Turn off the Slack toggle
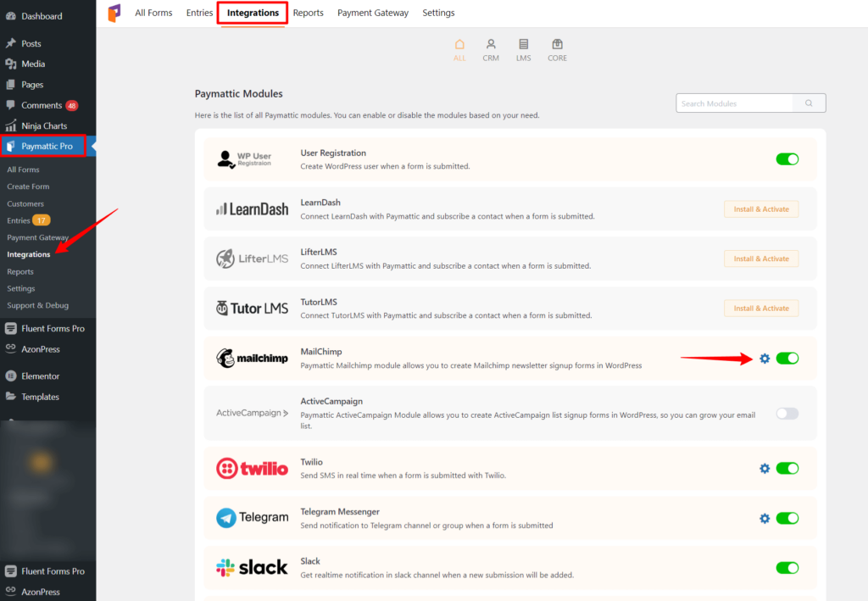This screenshot has width=868, height=601. 787,568
